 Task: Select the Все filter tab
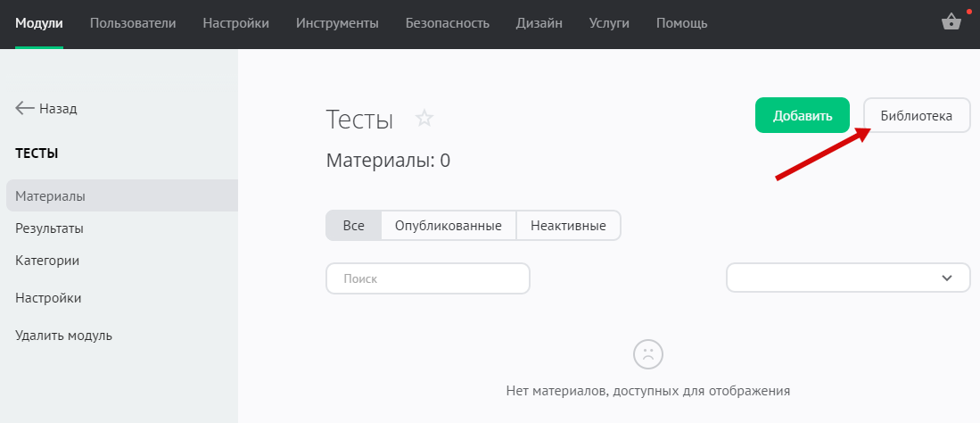tap(354, 226)
